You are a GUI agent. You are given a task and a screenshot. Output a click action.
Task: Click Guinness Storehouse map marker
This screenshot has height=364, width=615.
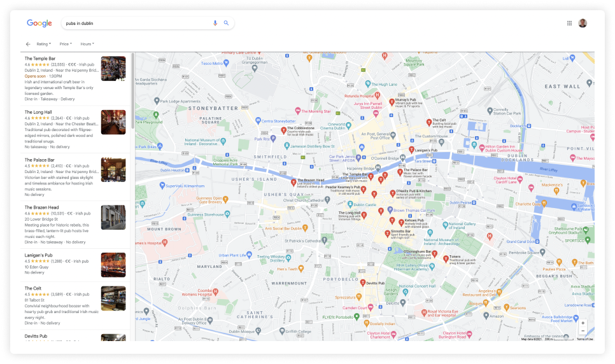click(227, 214)
